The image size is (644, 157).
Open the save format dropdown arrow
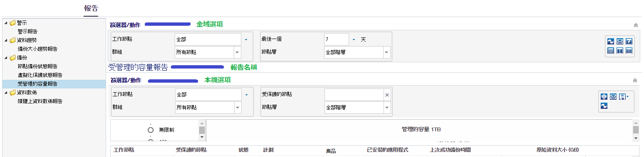point(627,96)
